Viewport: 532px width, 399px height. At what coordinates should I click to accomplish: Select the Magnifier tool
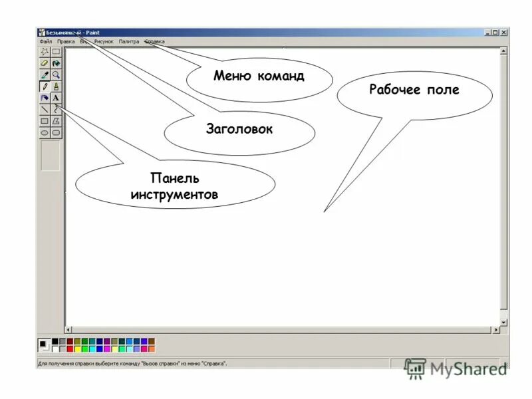pos(56,74)
